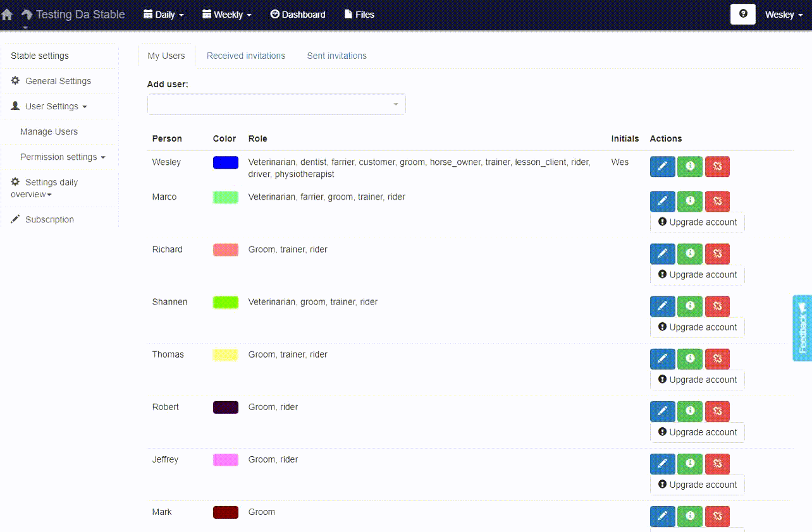Click Richard's orange color swatch

coord(226,250)
